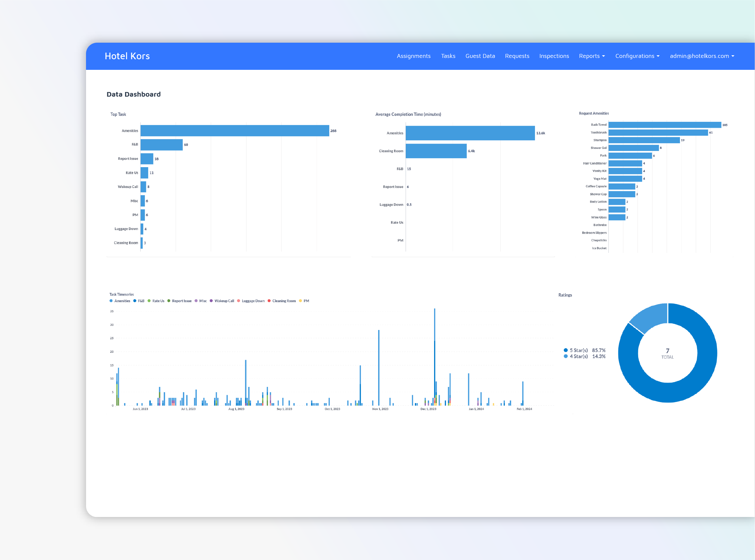Click the Guest Data icon in navigation
Screen dimensions: 755x560
tap(480, 56)
